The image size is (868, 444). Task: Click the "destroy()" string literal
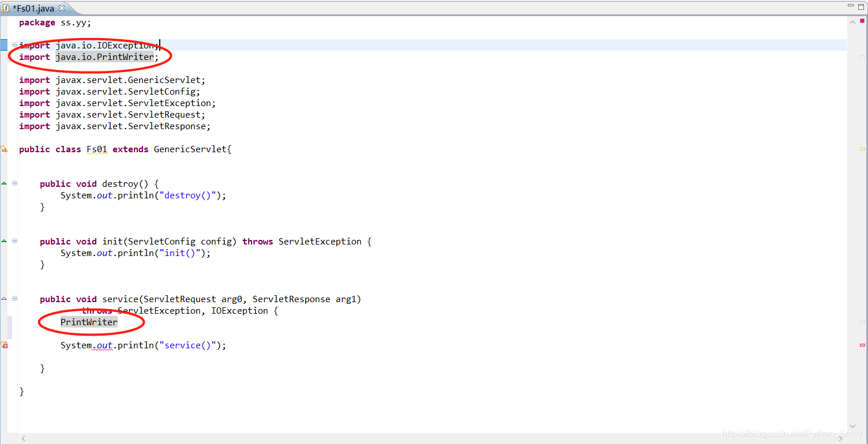188,195
